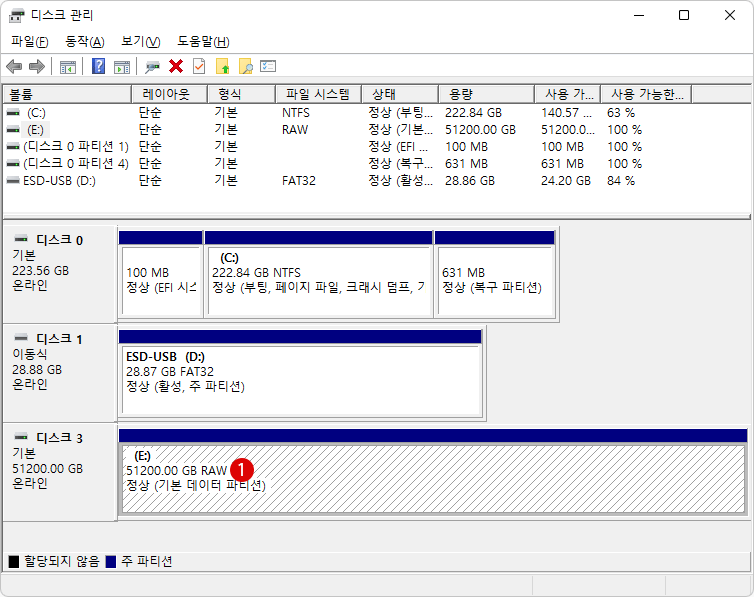Click drive icon of 디스크 0 파티션 1 row
The width and height of the screenshot is (754, 597).
pyautogui.click(x=13, y=147)
